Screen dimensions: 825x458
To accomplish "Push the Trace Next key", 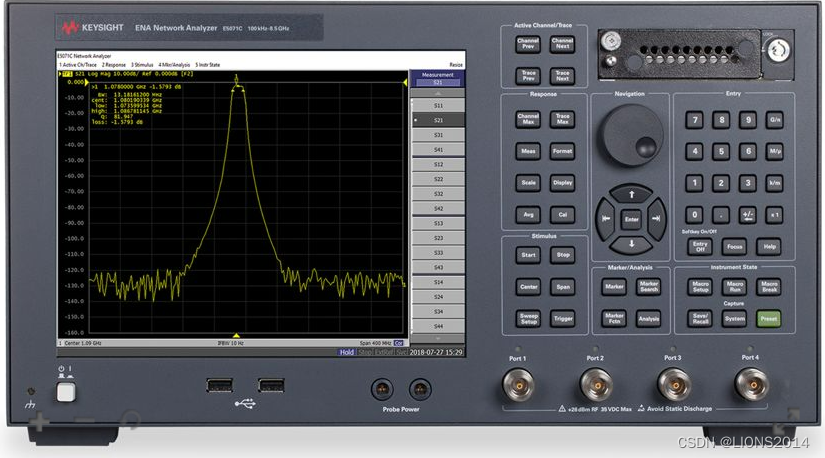I will (x=562, y=76).
